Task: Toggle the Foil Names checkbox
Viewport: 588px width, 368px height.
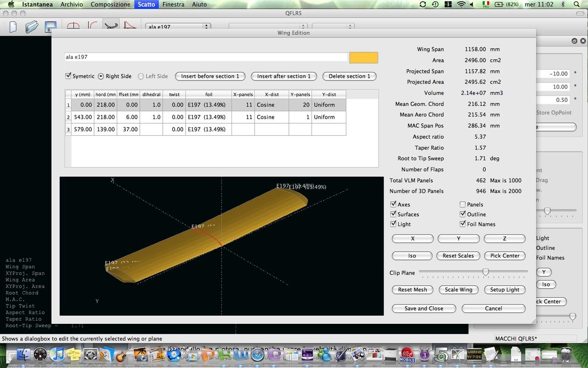Action: coord(463,224)
